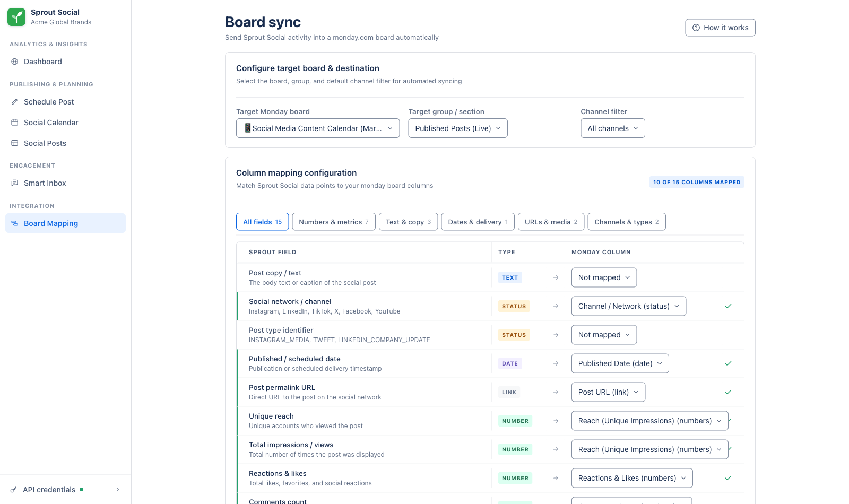Click the green checkmark in Post permalink URL row
This screenshot has width=849, height=504.
728,392
